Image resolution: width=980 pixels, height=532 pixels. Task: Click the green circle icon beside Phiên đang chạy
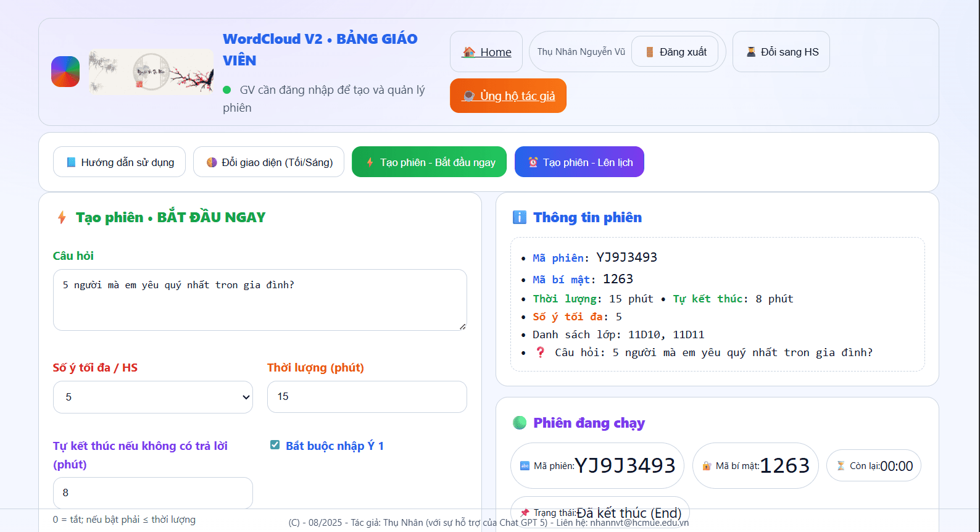click(520, 423)
